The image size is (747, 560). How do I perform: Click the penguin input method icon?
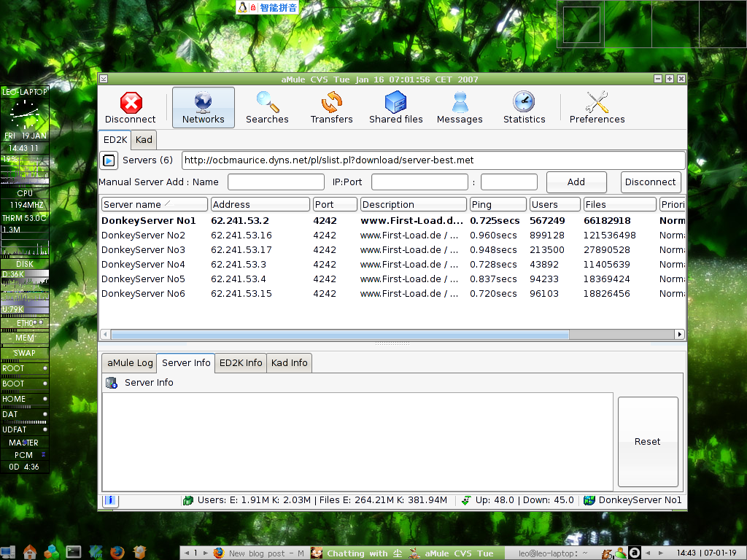pyautogui.click(x=243, y=7)
